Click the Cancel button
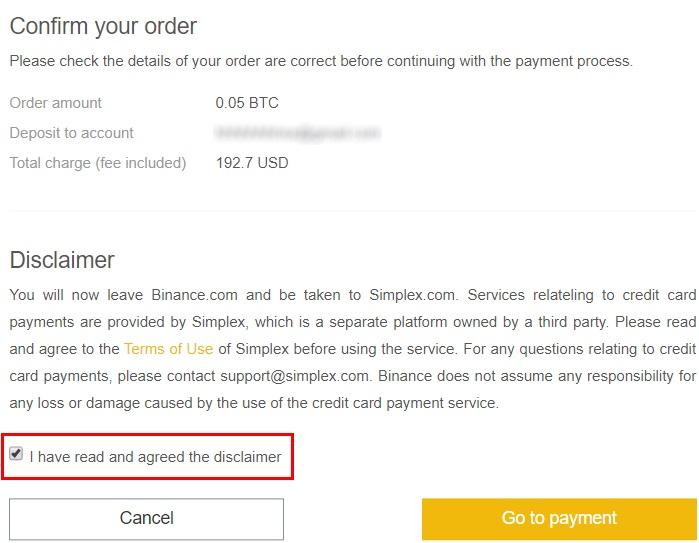Viewport: 699px width, 543px height. [146, 518]
